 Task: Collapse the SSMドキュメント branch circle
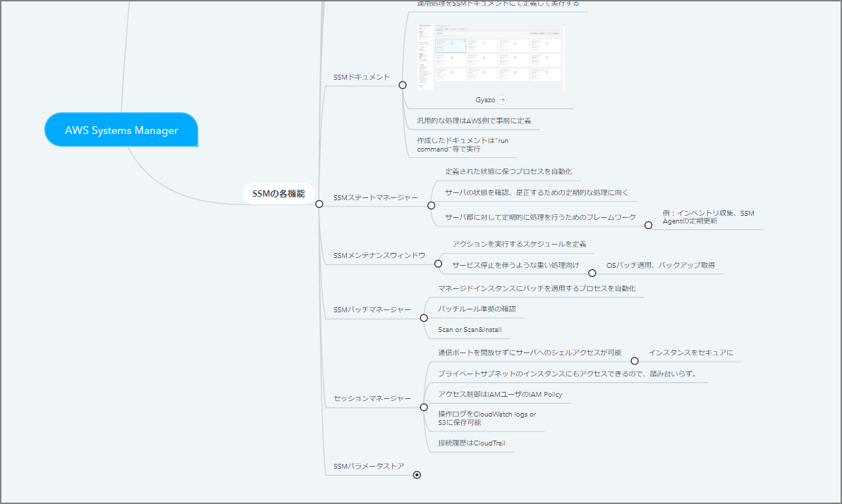403,85
